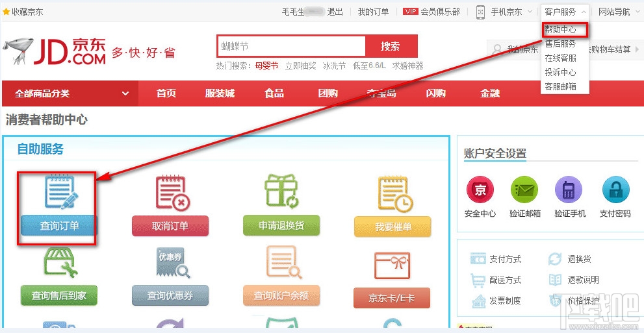Image resolution: width=644 pixels, height=333 pixels.
Task: Click the 取消订单 red document icon
Action: 172,193
